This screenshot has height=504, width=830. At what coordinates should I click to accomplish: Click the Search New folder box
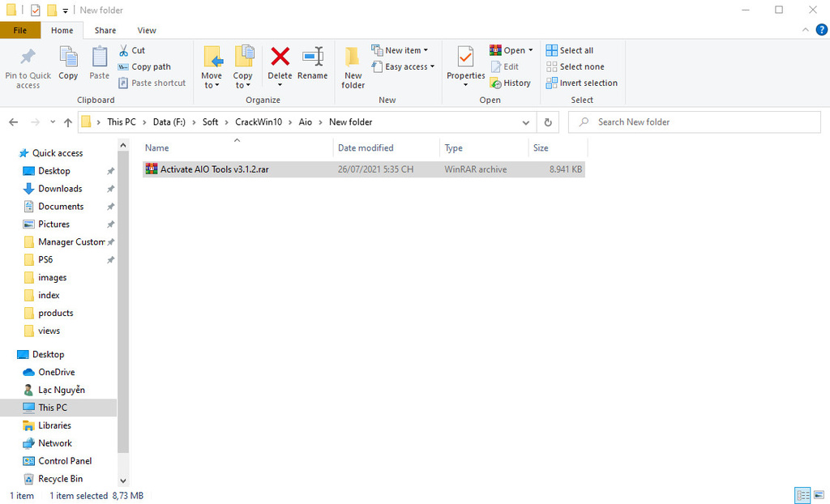point(695,122)
